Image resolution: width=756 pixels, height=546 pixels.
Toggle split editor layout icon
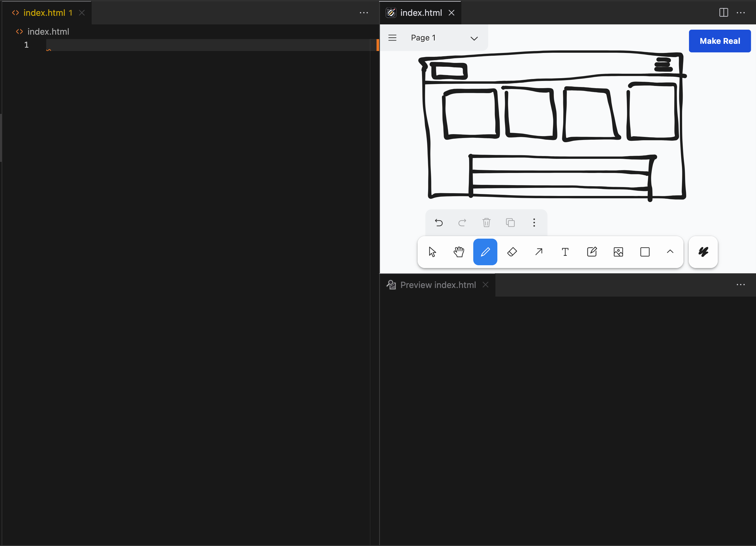click(723, 13)
